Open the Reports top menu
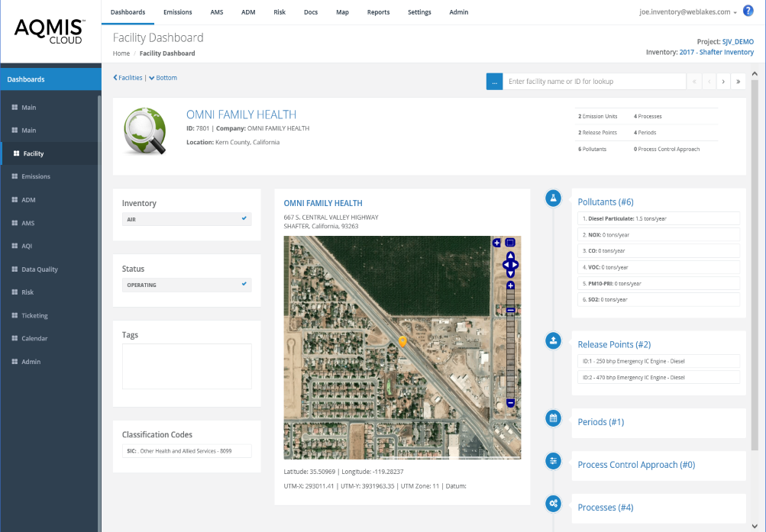766x532 pixels. click(x=379, y=12)
